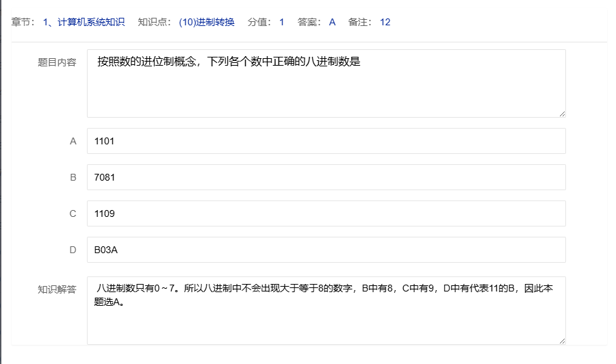Focus option B field with 7081

pyautogui.click(x=326, y=177)
